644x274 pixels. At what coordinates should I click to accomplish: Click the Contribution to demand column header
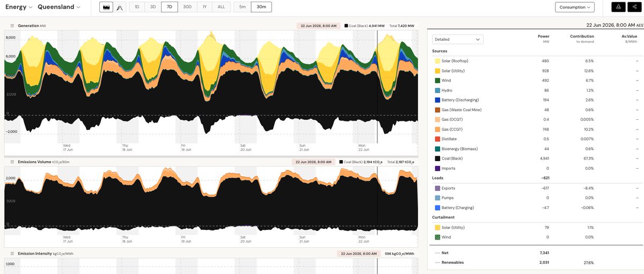(x=582, y=39)
